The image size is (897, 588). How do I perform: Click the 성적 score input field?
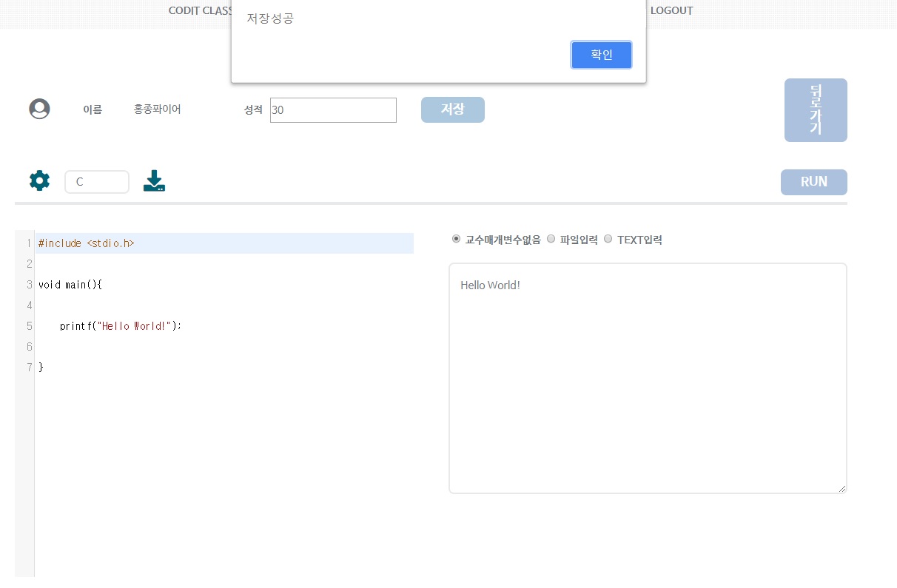point(333,109)
